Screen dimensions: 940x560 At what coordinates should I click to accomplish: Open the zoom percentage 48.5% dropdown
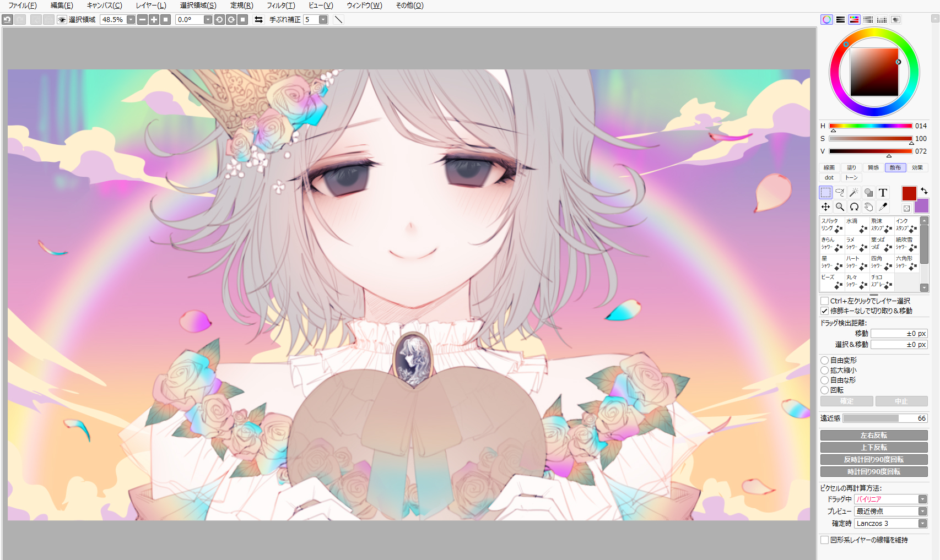coord(131,19)
